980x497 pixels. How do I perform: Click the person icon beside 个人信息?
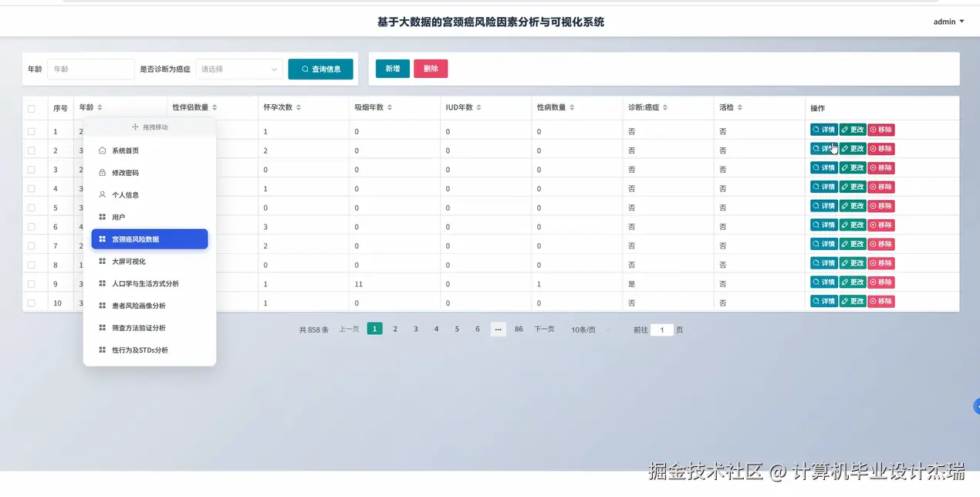coord(103,195)
